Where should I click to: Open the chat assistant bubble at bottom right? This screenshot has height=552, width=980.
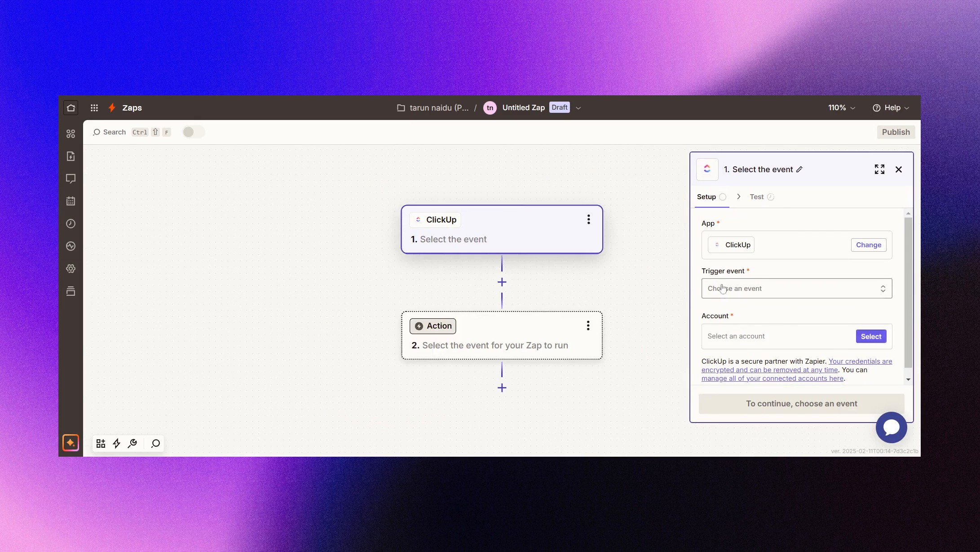(x=891, y=427)
